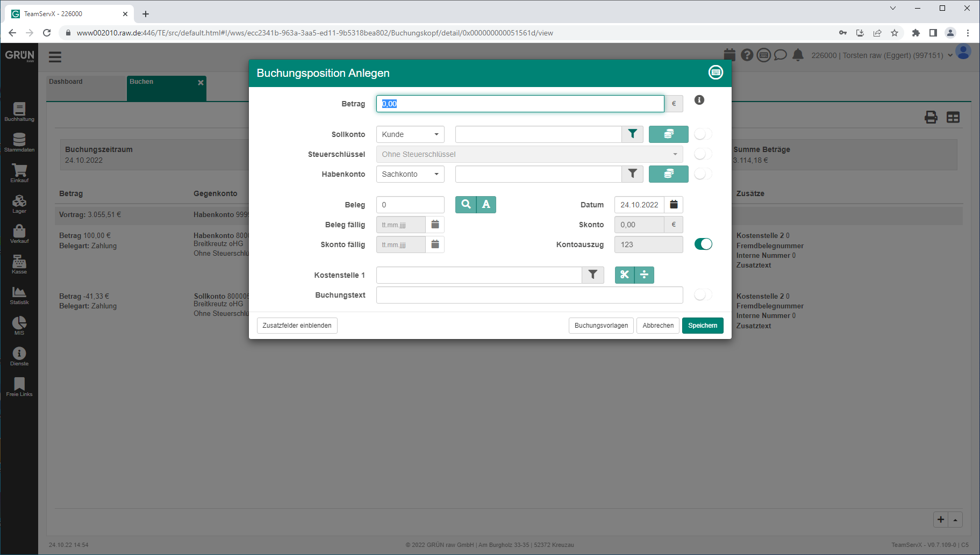
Task: Click the coins icon next to Habenkonto
Action: pos(668,174)
